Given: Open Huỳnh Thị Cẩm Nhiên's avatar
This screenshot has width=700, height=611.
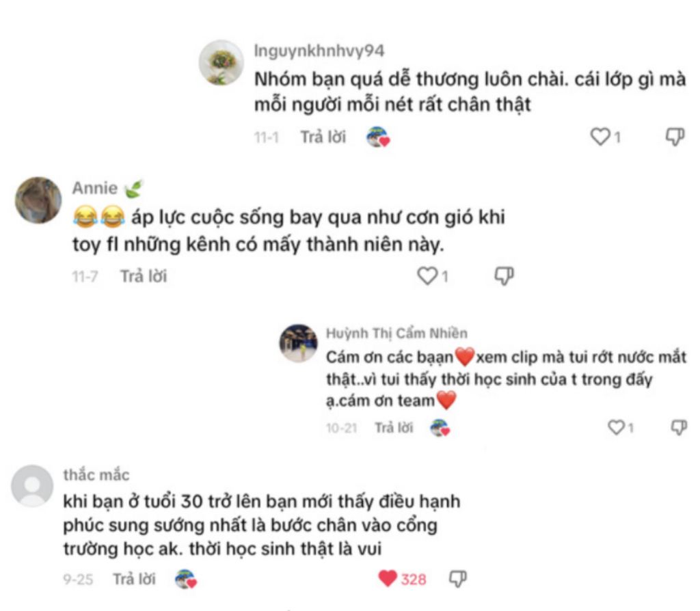Looking at the screenshot, I should 298,343.
